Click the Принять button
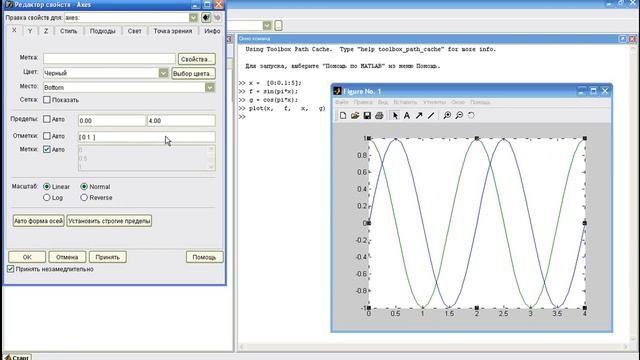Viewport: 640px width, 360px height. [108, 257]
